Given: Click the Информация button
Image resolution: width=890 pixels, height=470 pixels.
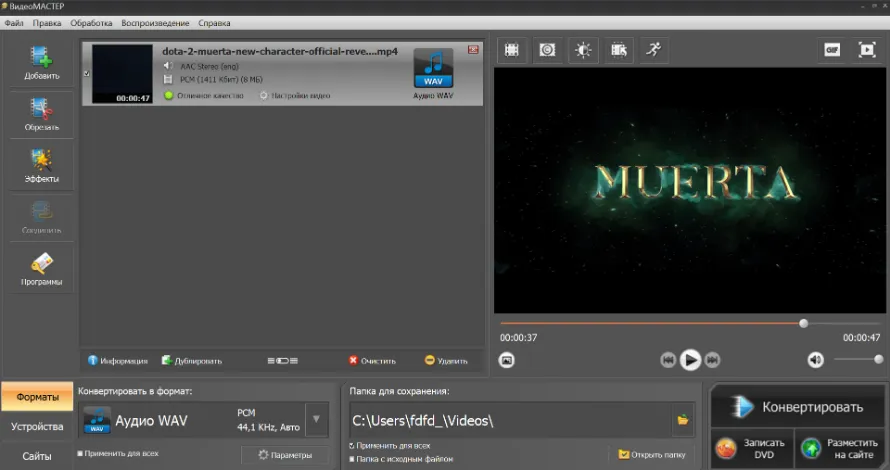Looking at the screenshot, I should point(117,360).
